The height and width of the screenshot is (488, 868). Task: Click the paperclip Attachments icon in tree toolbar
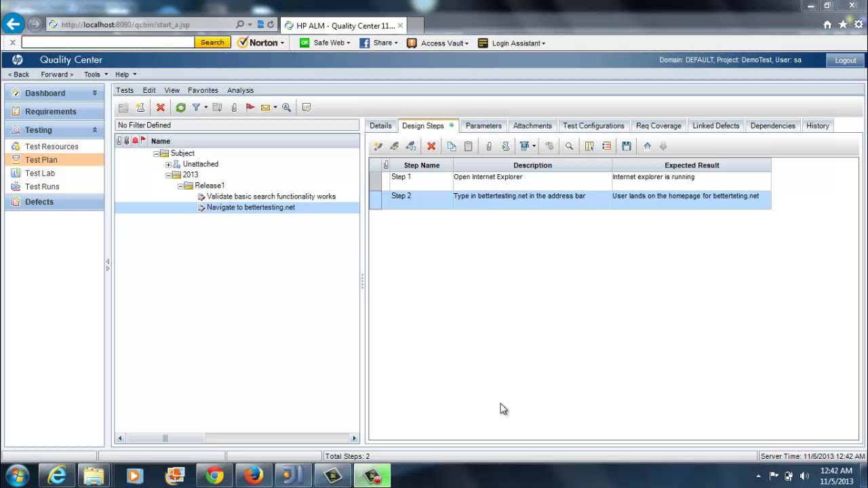234,107
